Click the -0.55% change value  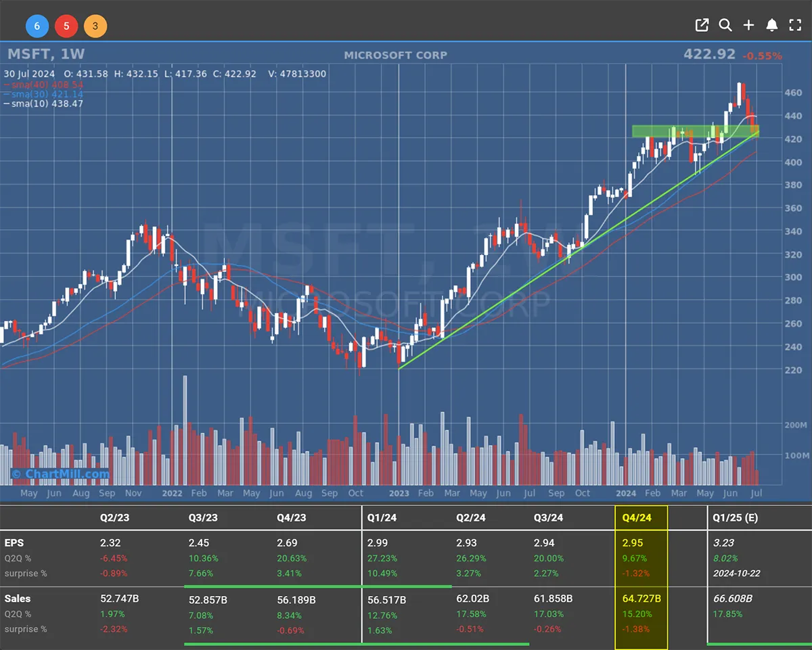tap(762, 56)
